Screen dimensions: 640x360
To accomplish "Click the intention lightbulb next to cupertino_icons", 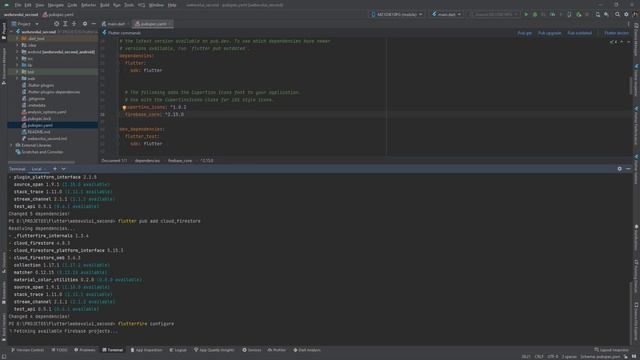I will [124, 107].
